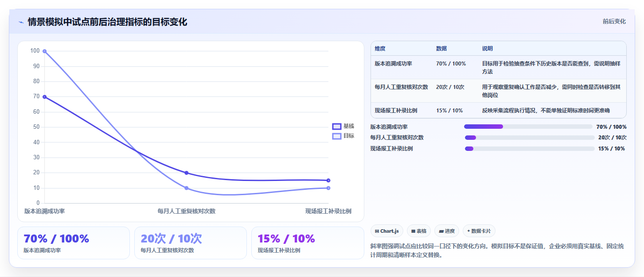Click target data point at 10 for 每月人工重复核对次数

tap(187, 188)
